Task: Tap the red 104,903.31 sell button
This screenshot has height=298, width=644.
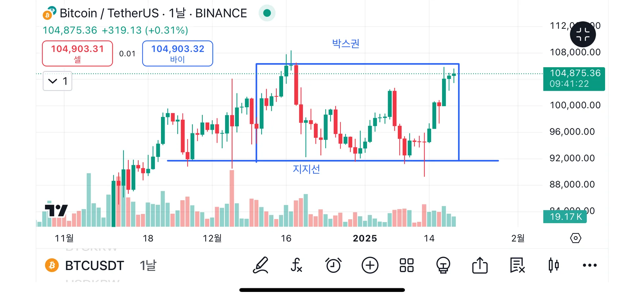Action: (x=77, y=53)
